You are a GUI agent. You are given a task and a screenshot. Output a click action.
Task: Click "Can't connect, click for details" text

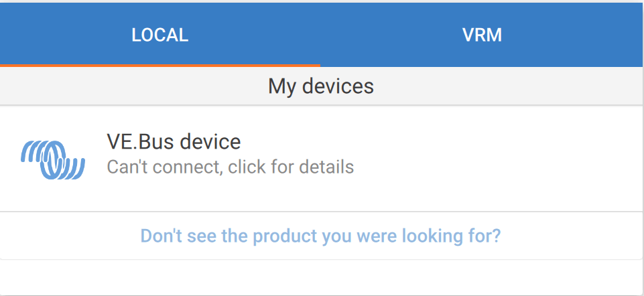[230, 166]
